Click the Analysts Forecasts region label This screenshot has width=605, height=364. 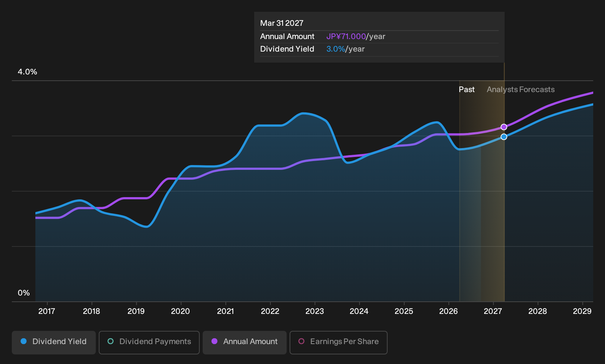tap(521, 90)
